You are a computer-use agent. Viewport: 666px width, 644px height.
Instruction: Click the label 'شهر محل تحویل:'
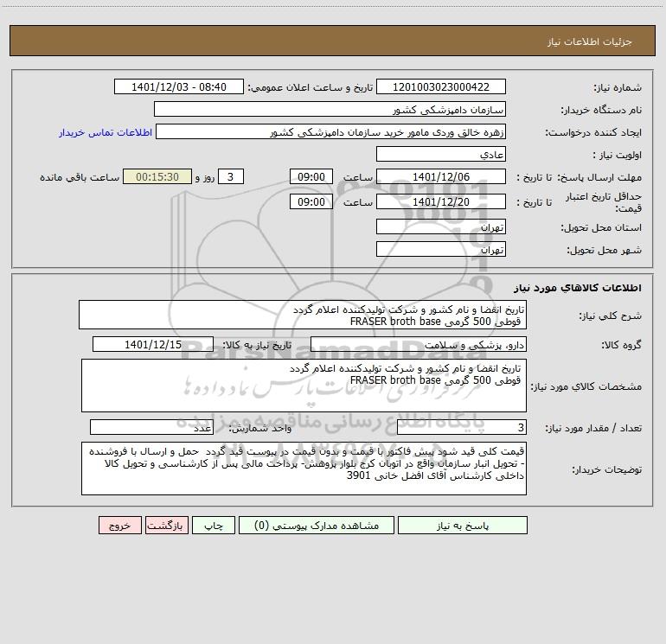pyautogui.click(x=605, y=251)
